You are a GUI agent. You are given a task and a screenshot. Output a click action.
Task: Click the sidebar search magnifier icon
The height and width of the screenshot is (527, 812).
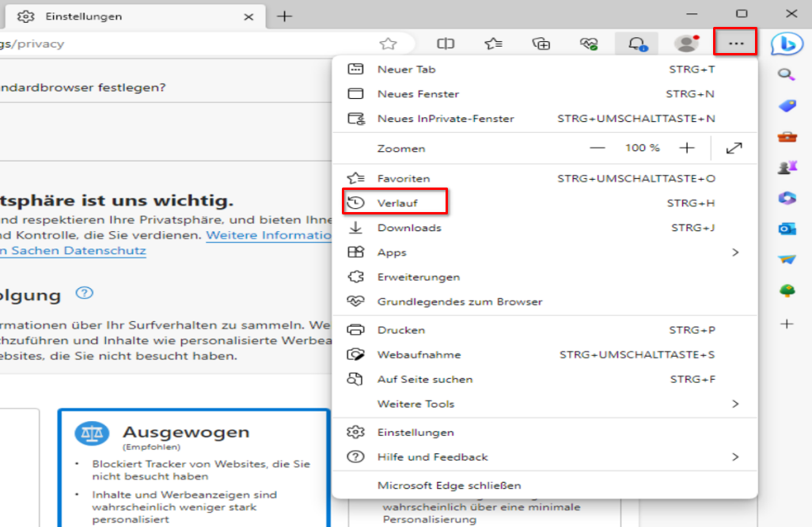click(787, 75)
